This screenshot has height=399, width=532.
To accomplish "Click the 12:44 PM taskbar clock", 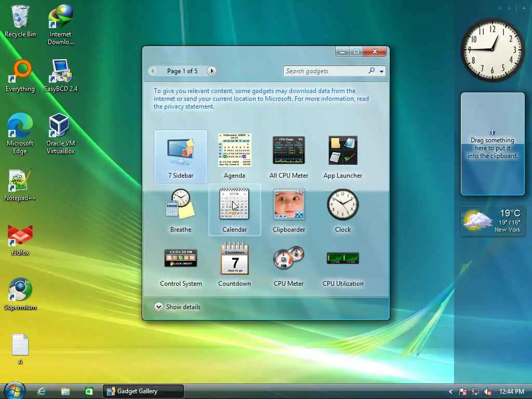I will click(512, 392).
